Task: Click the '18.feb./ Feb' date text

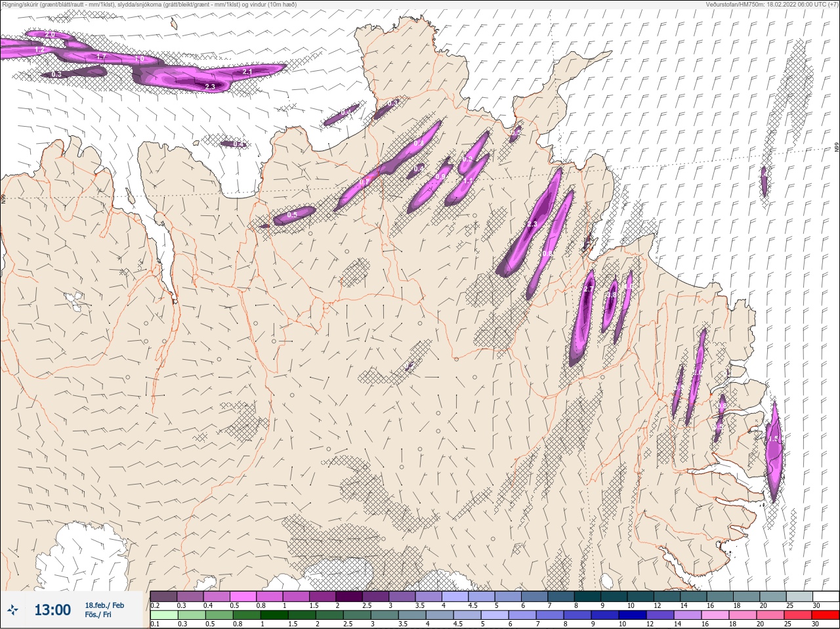Action: (104, 605)
